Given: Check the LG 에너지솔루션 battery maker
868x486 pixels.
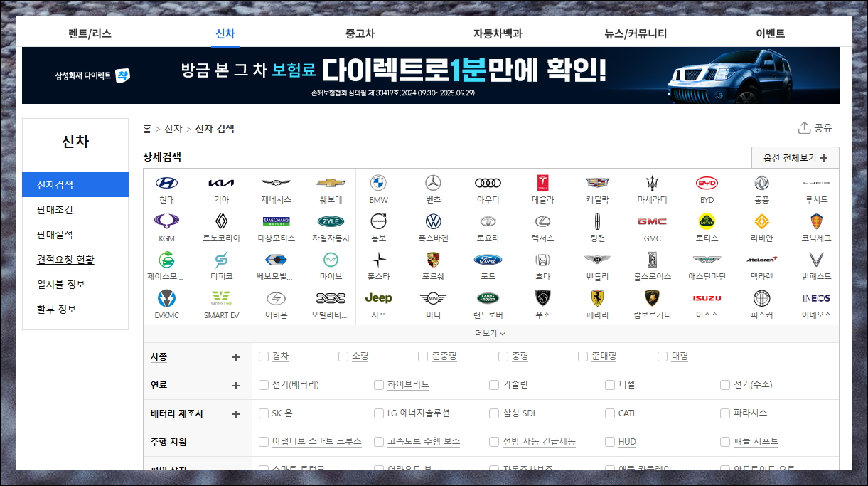Looking at the screenshot, I should click(379, 413).
